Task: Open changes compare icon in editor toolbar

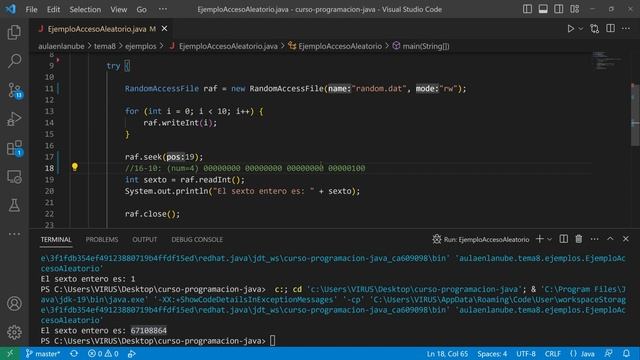Action: 595,29
